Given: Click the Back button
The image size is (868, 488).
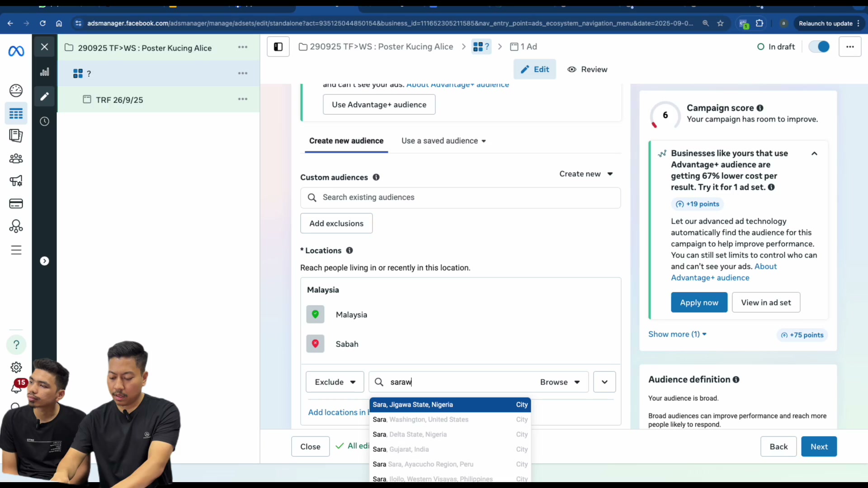Looking at the screenshot, I should 778,446.
